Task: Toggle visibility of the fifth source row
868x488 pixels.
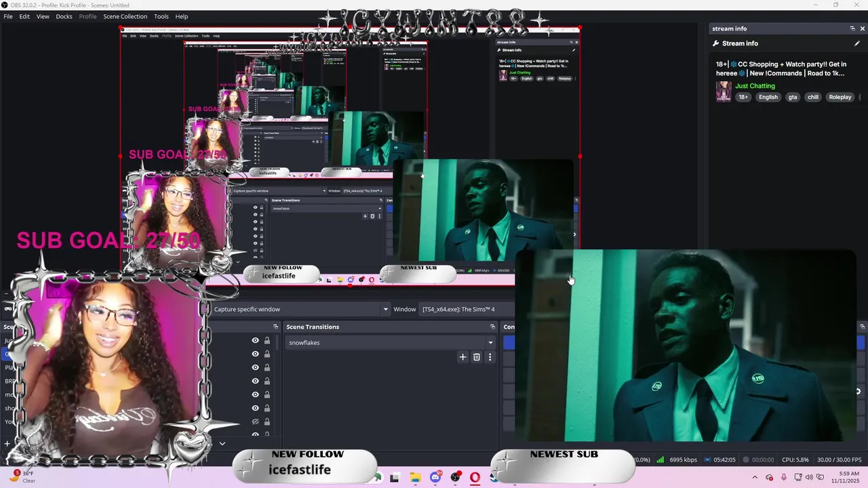Action: click(x=255, y=394)
